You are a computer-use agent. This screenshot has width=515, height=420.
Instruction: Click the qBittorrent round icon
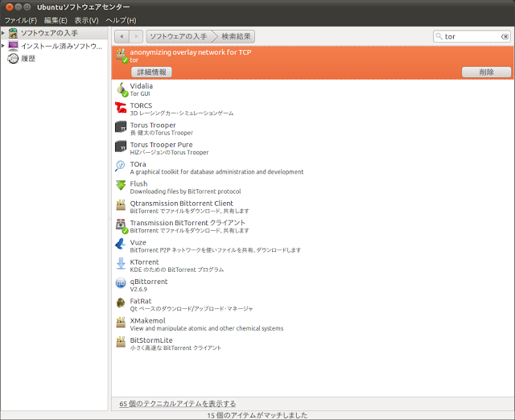pyautogui.click(x=121, y=283)
